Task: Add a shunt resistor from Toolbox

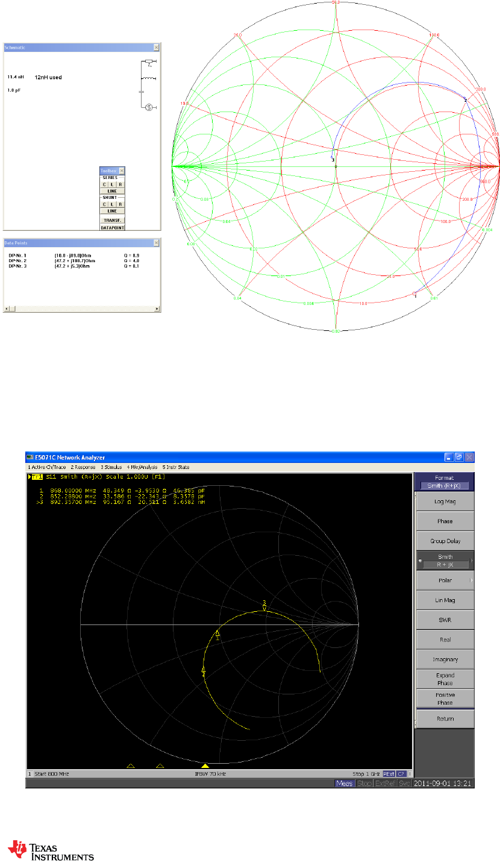Action: point(120,204)
